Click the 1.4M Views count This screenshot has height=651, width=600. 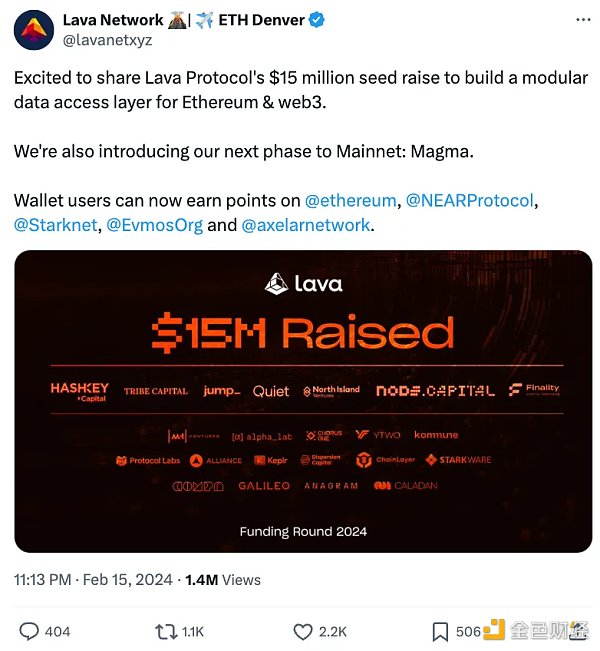(223, 579)
